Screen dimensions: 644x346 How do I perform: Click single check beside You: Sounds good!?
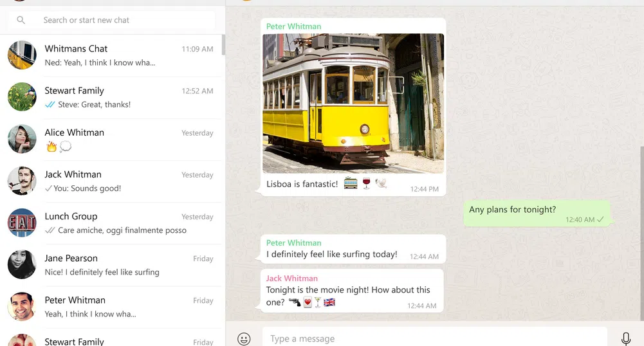coord(48,188)
